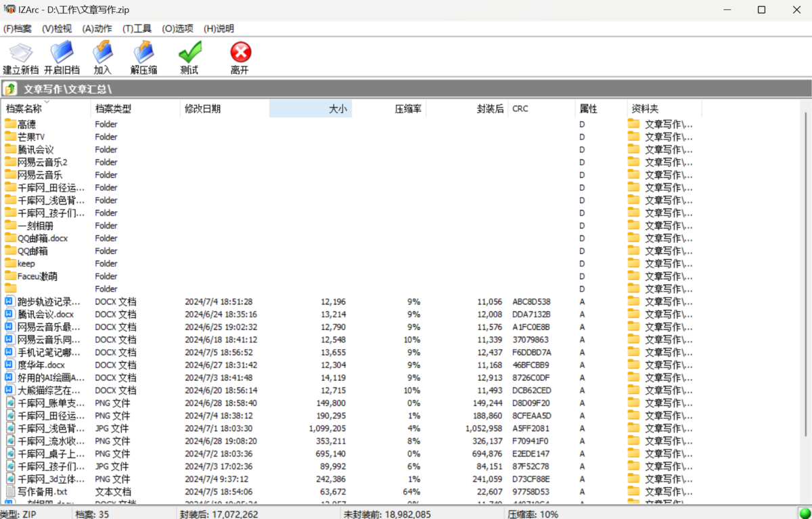This screenshot has width=812, height=519.
Task: Sort by CRC column header
Action: click(541, 108)
